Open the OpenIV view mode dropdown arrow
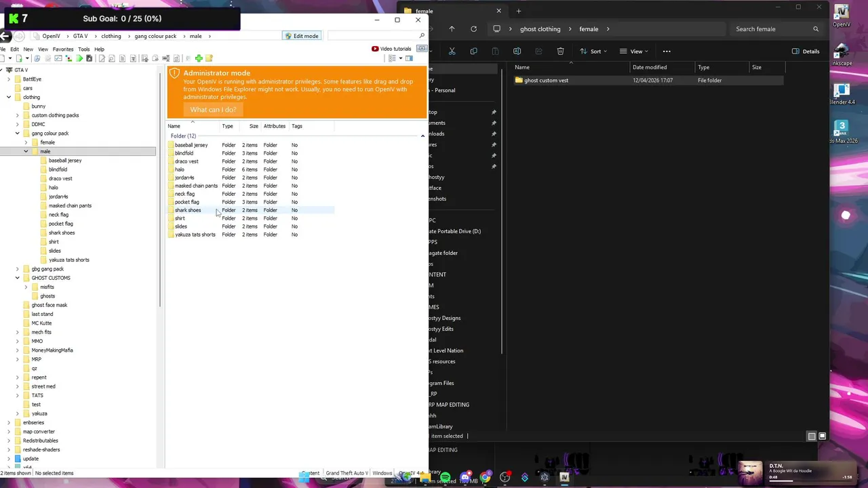868x488 pixels. pyautogui.click(x=400, y=58)
